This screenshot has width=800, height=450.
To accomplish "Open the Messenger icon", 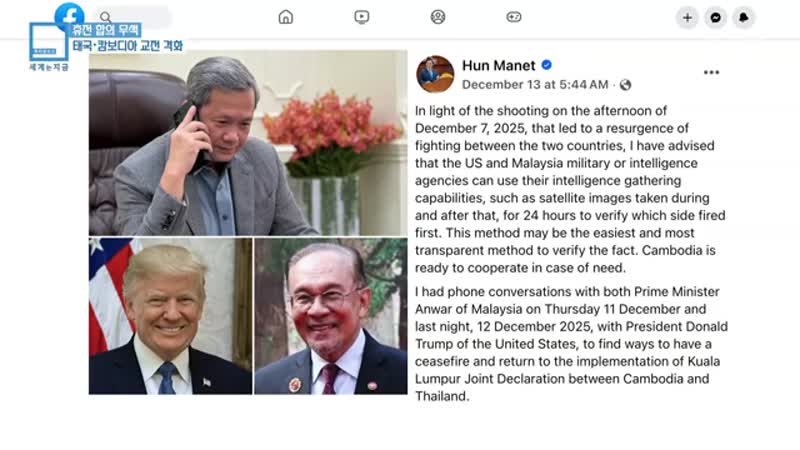I will pos(716,18).
